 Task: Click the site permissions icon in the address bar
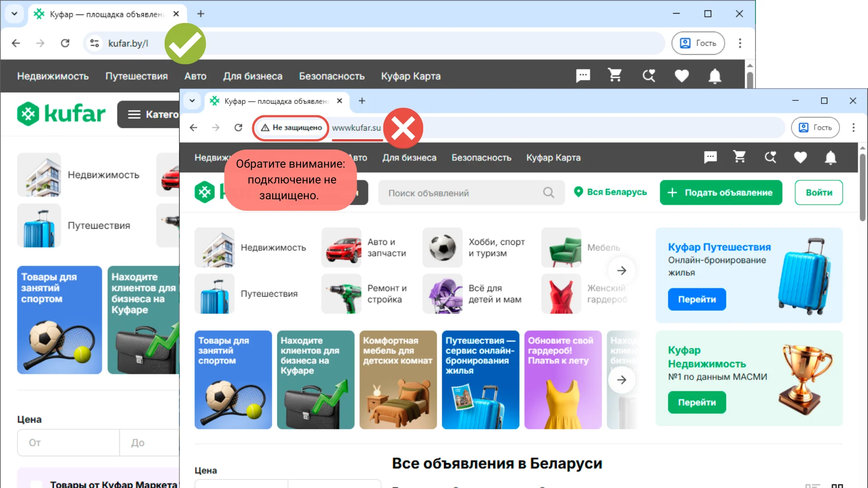click(x=94, y=43)
